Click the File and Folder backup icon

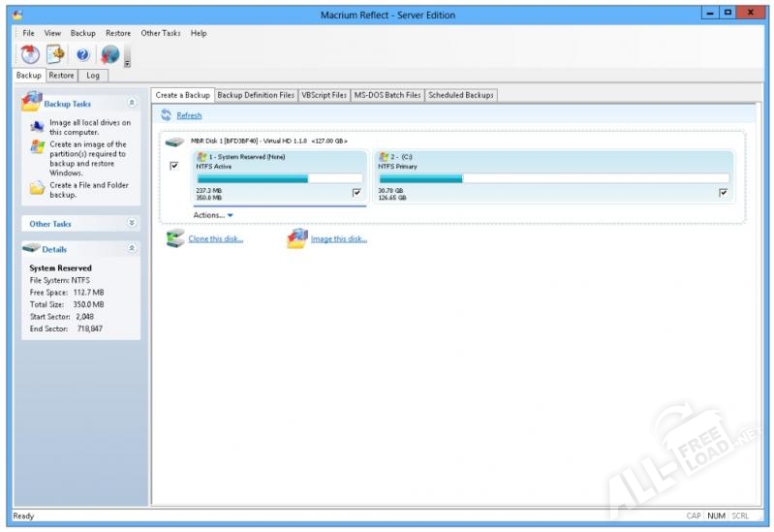tap(37, 188)
